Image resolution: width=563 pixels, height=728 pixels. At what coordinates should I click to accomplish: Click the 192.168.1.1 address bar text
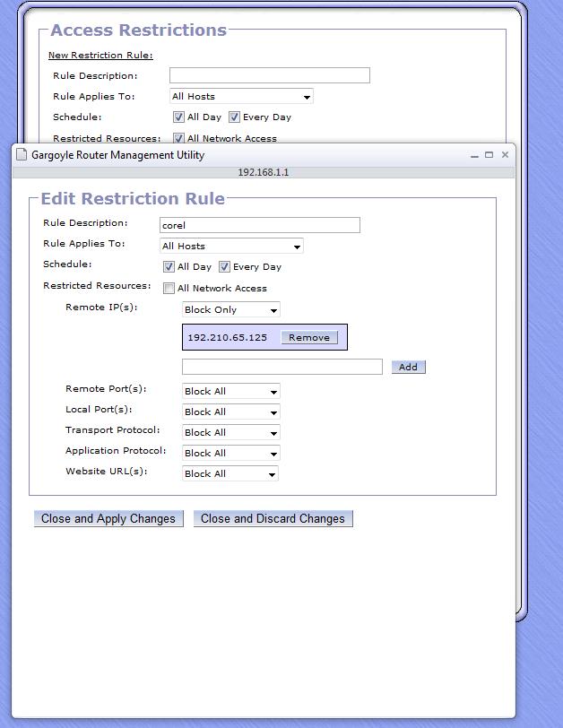[x=264, y=172]
